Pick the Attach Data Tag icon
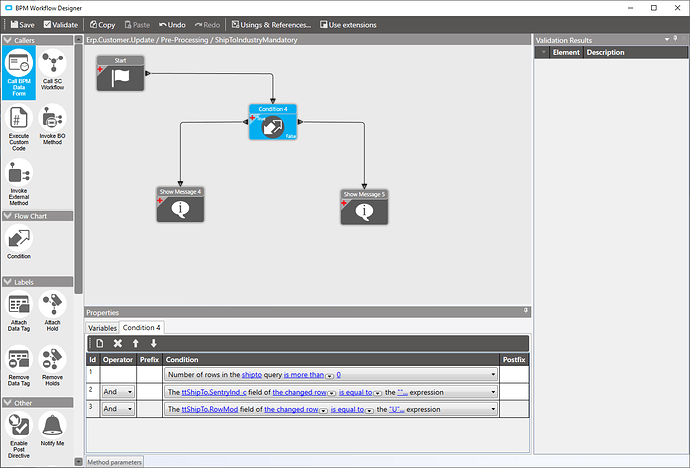 point(19,311)
